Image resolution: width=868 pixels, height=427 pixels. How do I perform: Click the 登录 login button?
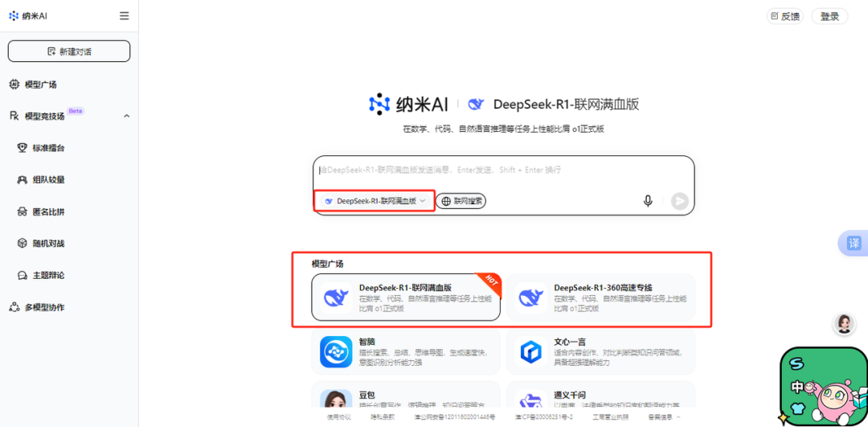[x=829, y=16]
